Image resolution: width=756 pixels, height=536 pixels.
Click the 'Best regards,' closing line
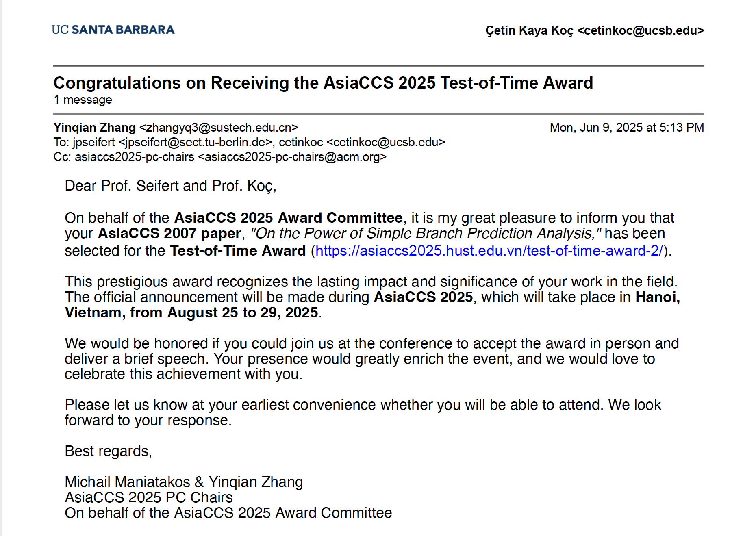[108, 451]
